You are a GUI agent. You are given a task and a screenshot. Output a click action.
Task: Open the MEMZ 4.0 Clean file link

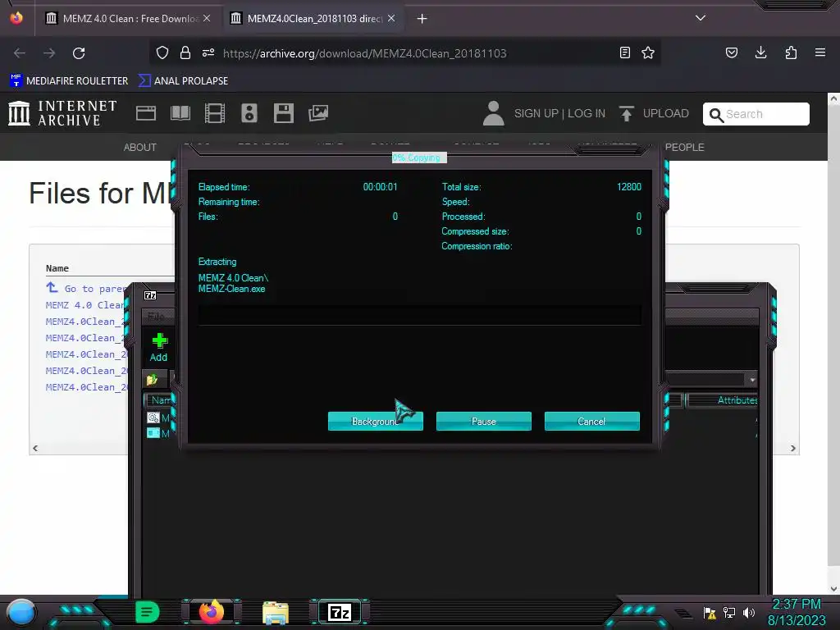tap(84, 305)
